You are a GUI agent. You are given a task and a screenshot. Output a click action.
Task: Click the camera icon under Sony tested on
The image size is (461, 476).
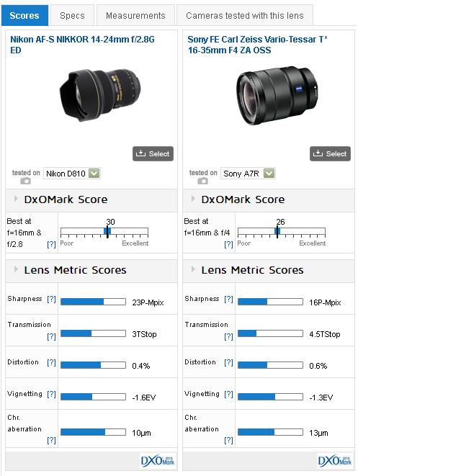203,181
